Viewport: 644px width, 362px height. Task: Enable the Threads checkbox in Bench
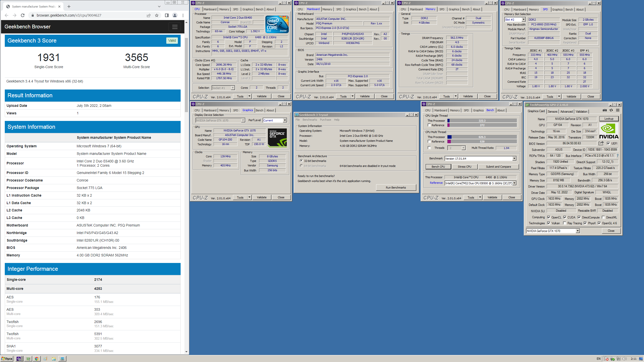pyautogui.click(x=429, y=148)
